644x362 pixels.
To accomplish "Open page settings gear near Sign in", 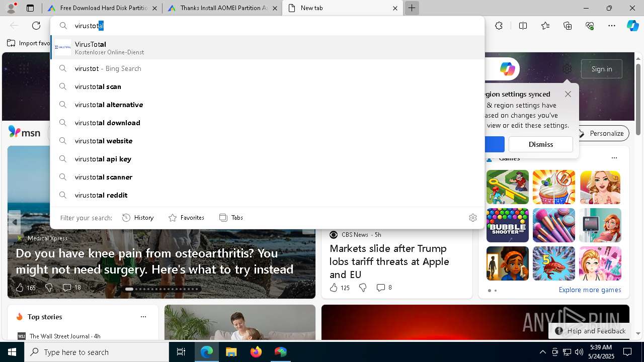I will (567, 69).
